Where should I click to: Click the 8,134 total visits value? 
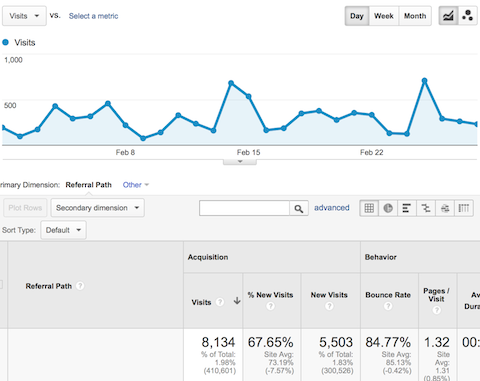(x=218, y=342)
